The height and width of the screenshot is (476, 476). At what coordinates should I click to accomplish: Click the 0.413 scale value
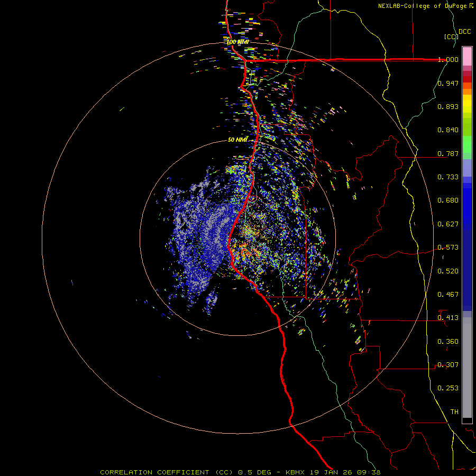point(448,318)
